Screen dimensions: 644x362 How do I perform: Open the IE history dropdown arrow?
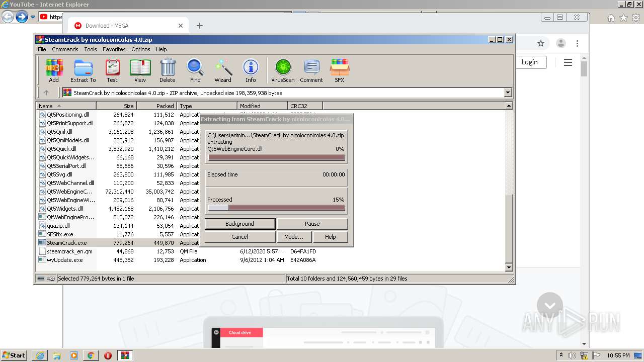coord(33,17)
